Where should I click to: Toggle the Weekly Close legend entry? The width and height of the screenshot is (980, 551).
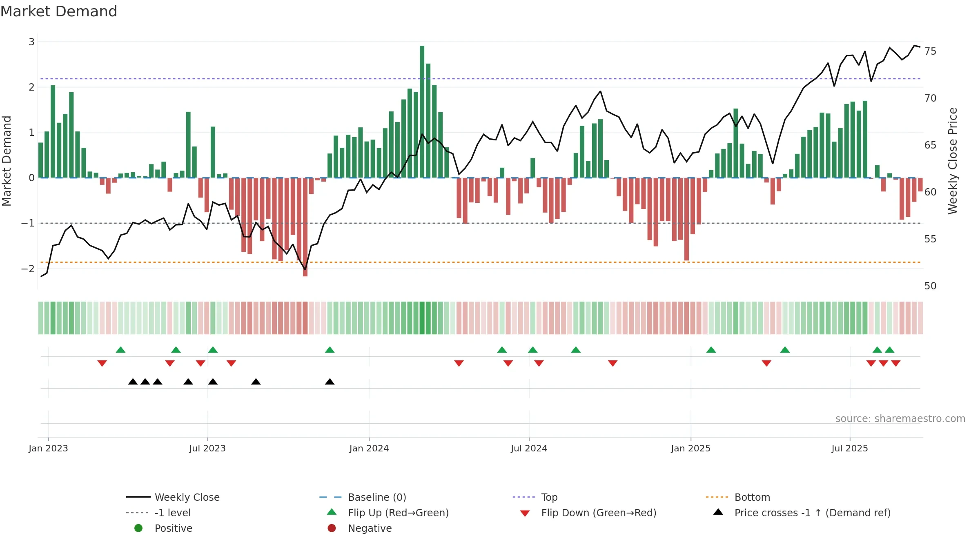pyautogui.click(x=173, y=497)
